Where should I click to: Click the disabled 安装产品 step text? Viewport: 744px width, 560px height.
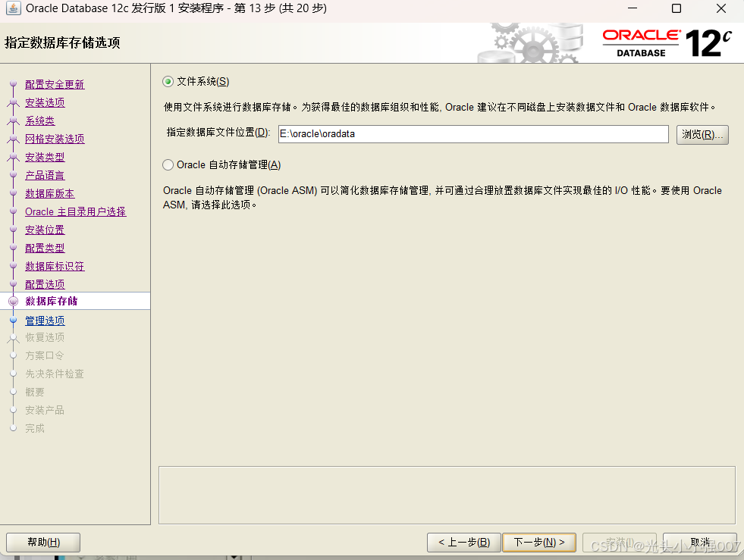[45, 410]
